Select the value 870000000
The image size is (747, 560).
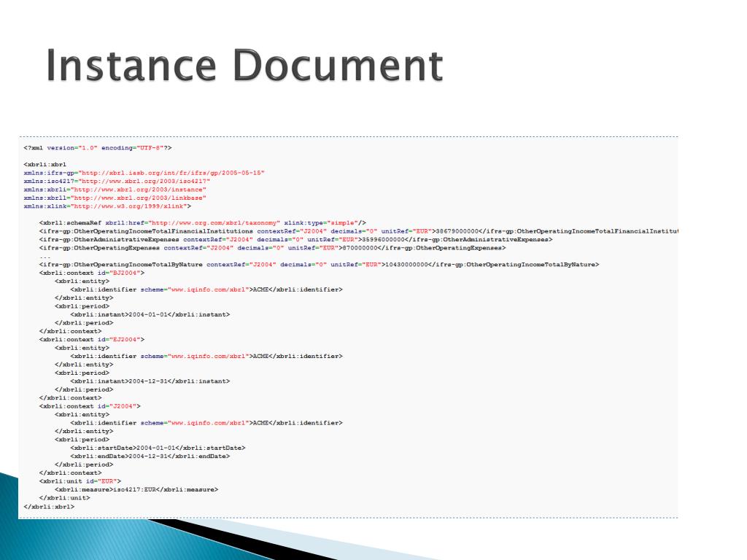click(x=360, y=248)
